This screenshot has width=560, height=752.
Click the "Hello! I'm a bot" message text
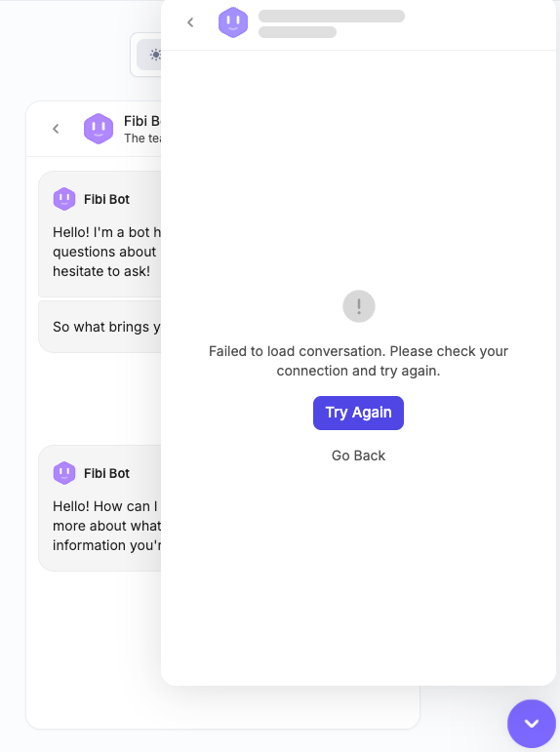(107, 252)
